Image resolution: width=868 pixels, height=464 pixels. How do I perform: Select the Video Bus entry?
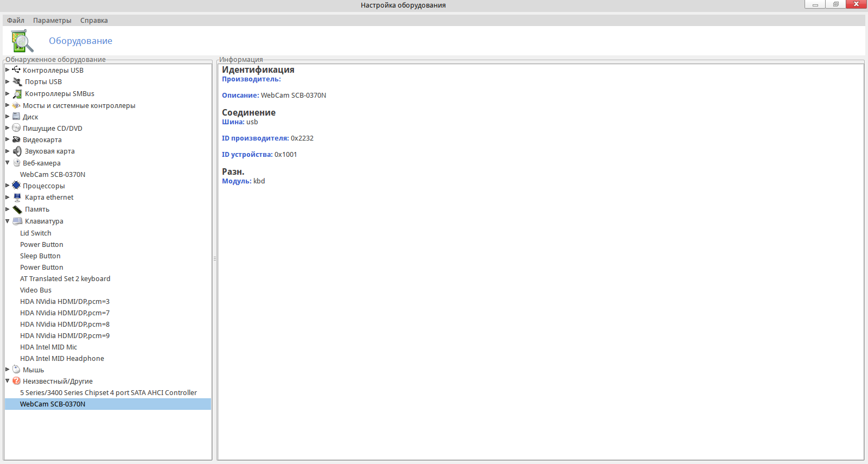(x=36, y=290)
